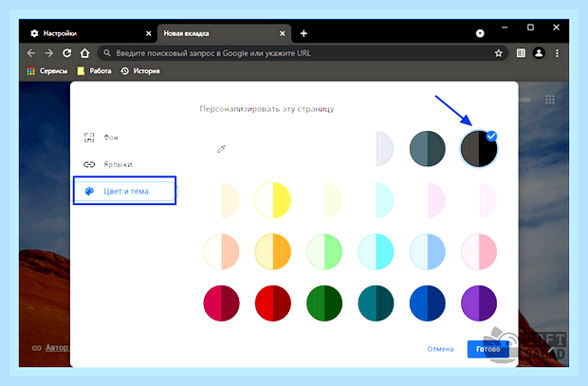588x386 pixels.
Task: Choose the white and yellow theme swatch
Action: click(273, 200)
